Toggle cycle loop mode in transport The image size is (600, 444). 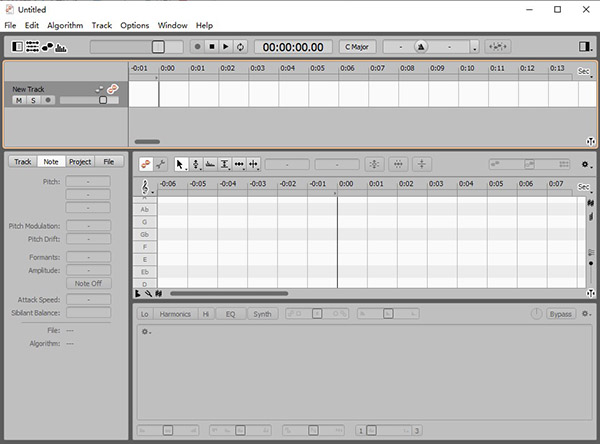point(240,46)
